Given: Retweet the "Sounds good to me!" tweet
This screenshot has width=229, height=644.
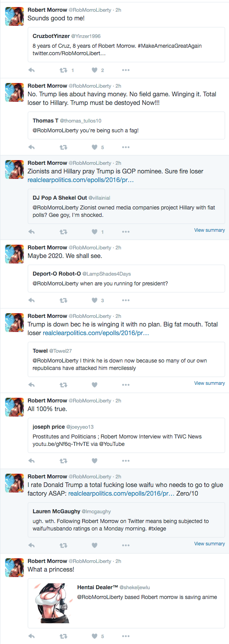Looking at the screenshot, I should pyautogui.click(x=63, y=70).
